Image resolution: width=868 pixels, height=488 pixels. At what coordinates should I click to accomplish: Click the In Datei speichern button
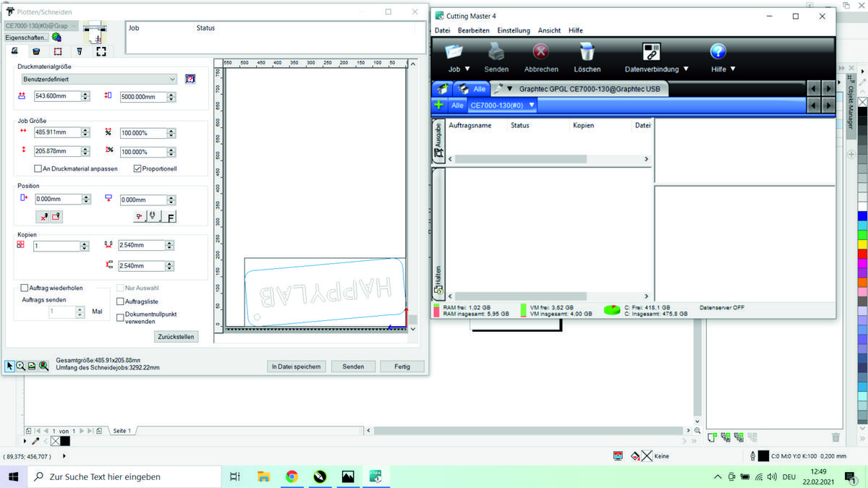point(296,367)
